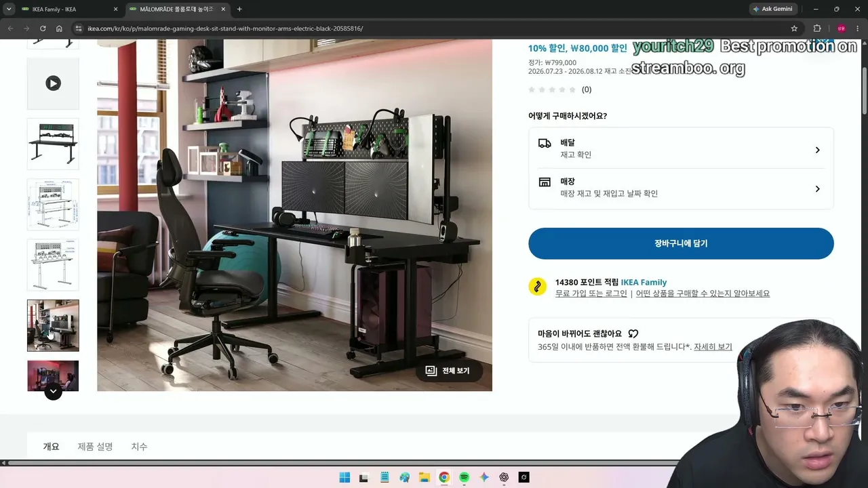
Task: Expand the 배달 delivery chevron
Action: (x=817, y=150)
